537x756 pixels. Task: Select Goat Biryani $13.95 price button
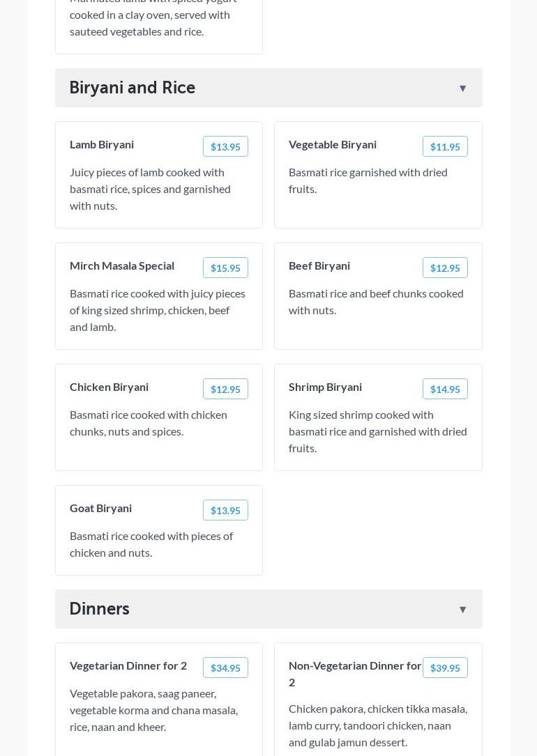225,510
